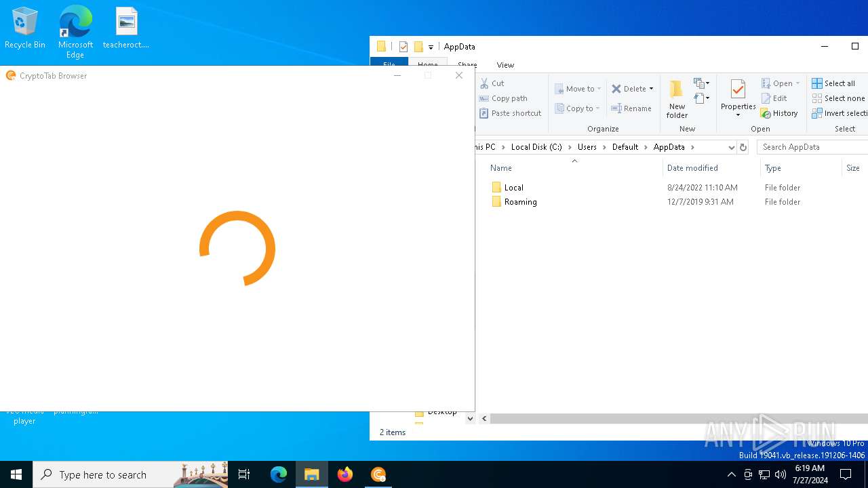Click Users in the address breadcrumb
This screenshot has width=868, height=488.
(587, 147)
